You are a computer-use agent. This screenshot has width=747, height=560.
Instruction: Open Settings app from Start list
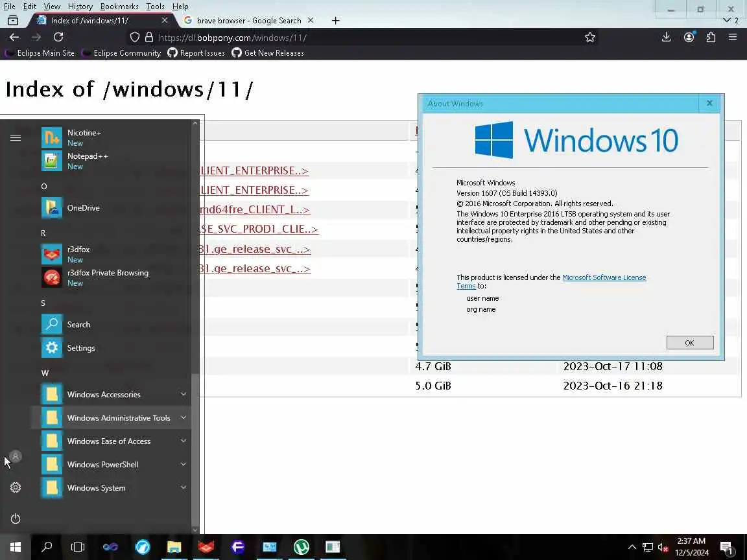point(110,347)
